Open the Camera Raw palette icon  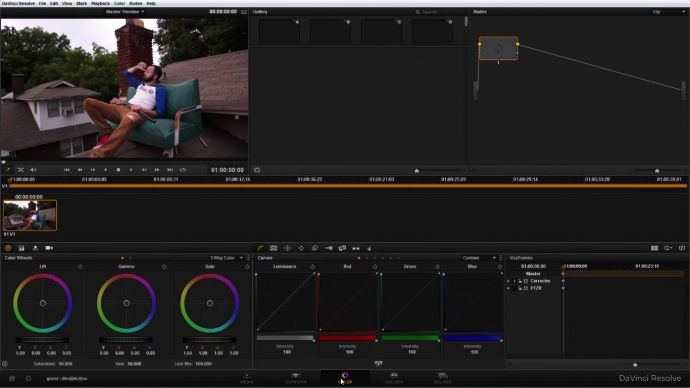[x=49, y=248]
